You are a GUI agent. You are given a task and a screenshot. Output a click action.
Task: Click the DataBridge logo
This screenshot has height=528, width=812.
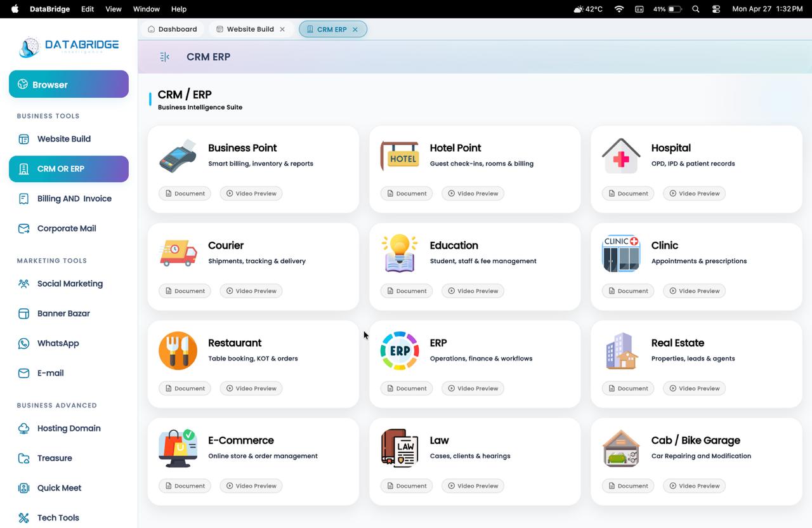pos(69,46)
